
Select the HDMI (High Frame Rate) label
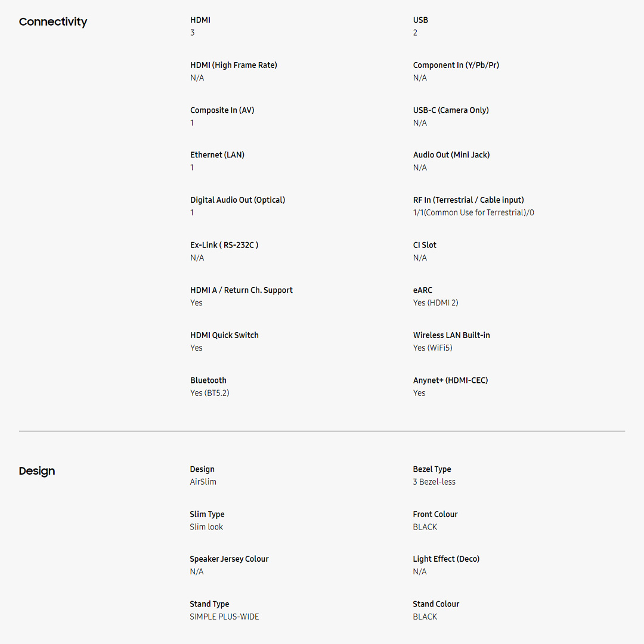coord(234,65)
